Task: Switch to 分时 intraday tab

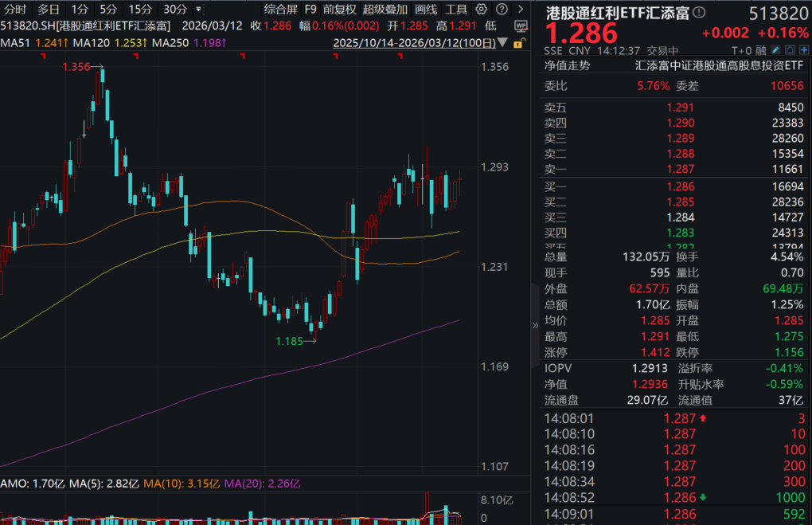Action: [x=15, y=10]
